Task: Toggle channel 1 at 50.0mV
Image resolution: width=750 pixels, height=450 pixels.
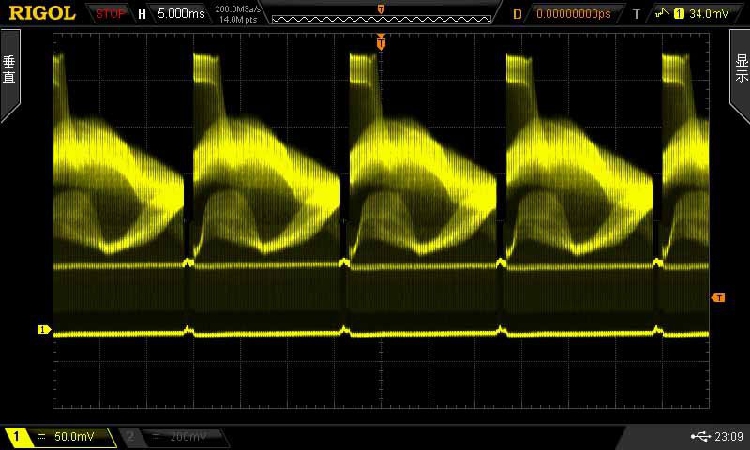Action: pyautogui.click(x=60, y=437)
